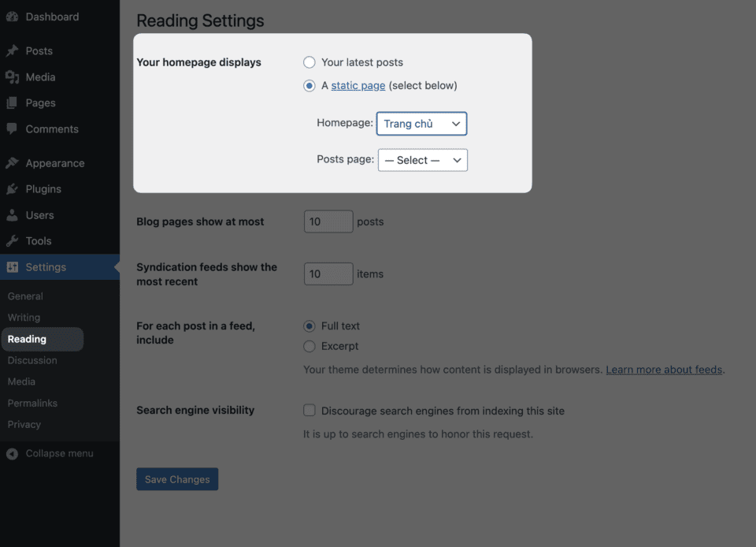Image resolution: width=756 pixels, height=547 pixels.
Task: Click the 'Blog pages show at most' field
Action: pos(328,221)
